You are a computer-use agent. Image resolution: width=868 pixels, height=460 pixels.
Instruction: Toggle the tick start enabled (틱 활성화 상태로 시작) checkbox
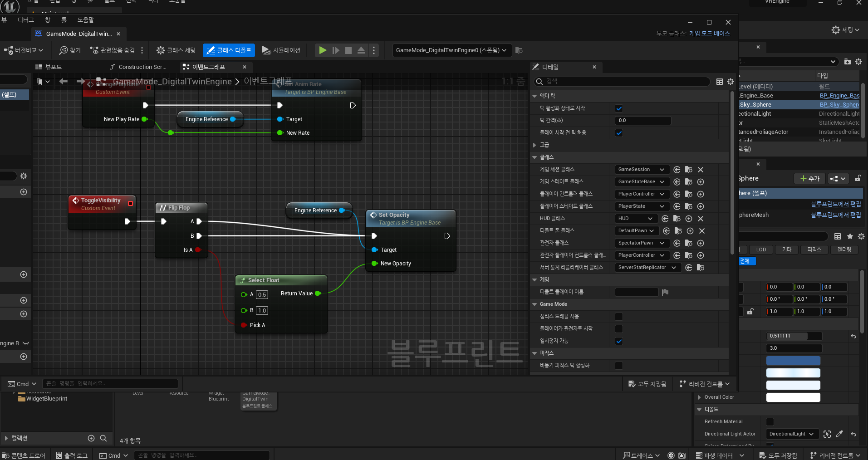(619, 108)
